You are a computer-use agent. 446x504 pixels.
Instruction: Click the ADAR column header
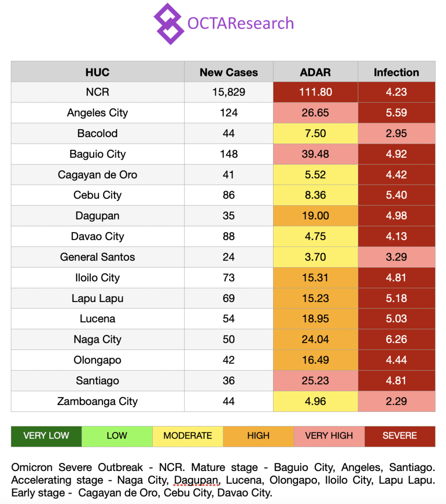pos(315,72)
